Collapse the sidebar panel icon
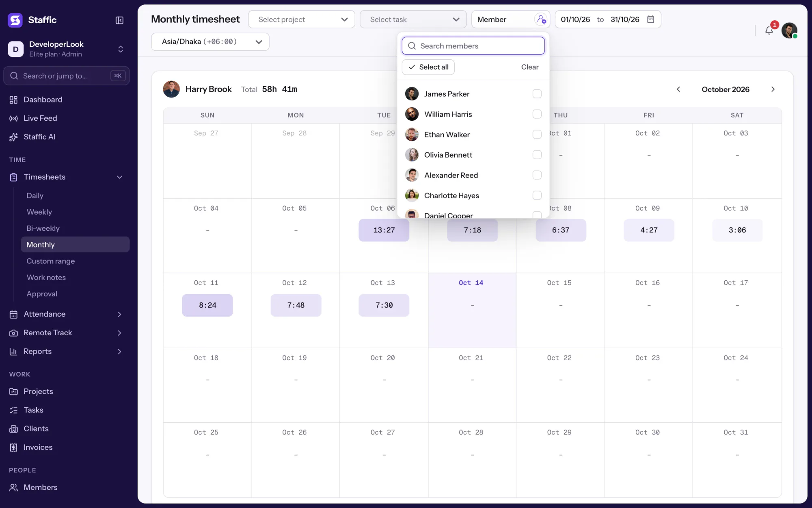Image resolution: width=812 pixels, height=508 pixels. tap(119, 20)
